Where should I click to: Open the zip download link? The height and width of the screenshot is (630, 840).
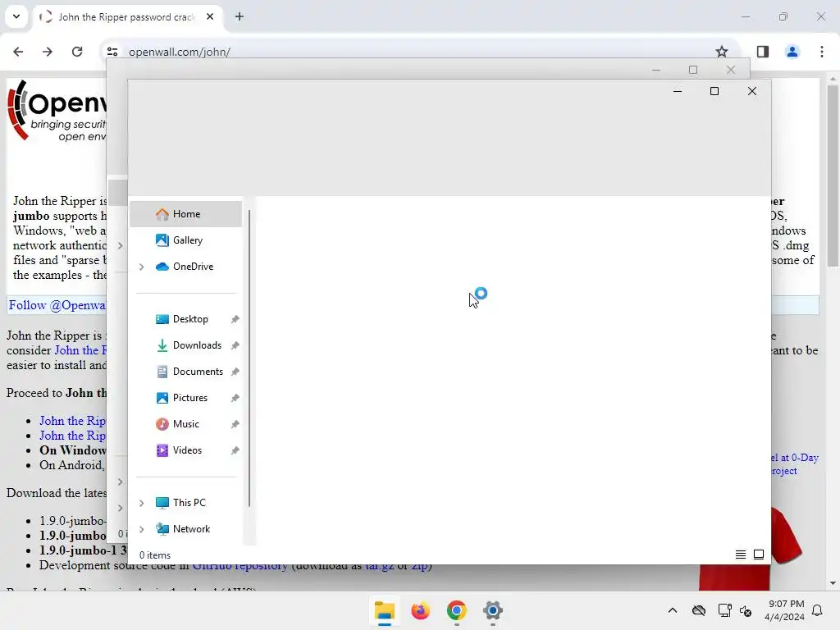(419, 565)
